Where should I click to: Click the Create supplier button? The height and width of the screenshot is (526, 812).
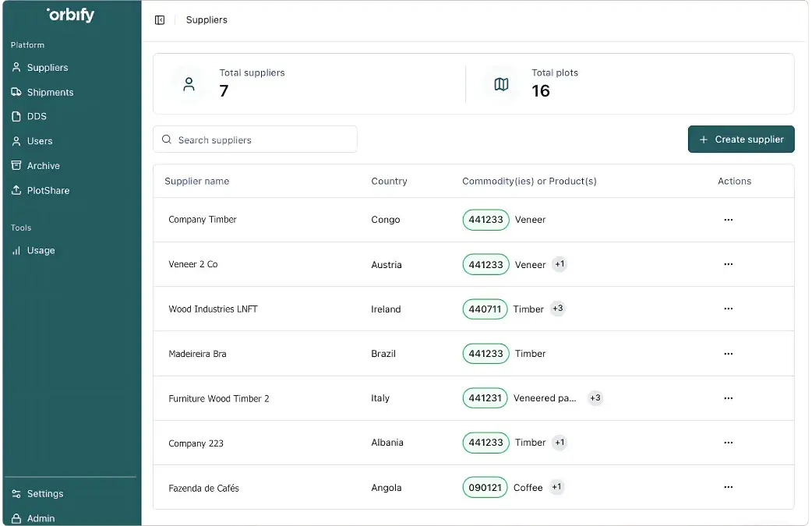[740, 139]
